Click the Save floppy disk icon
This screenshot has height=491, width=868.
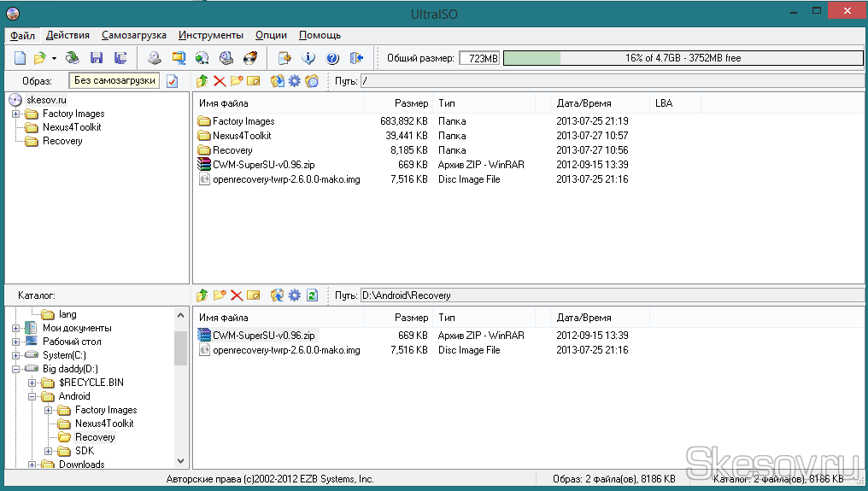(97, 58)
